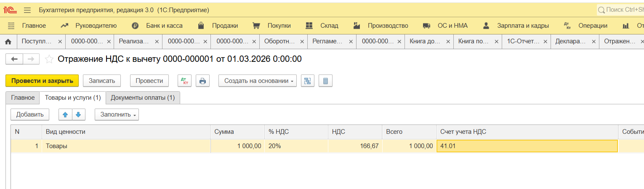Click the Дт/Кт postings icon

184,81
